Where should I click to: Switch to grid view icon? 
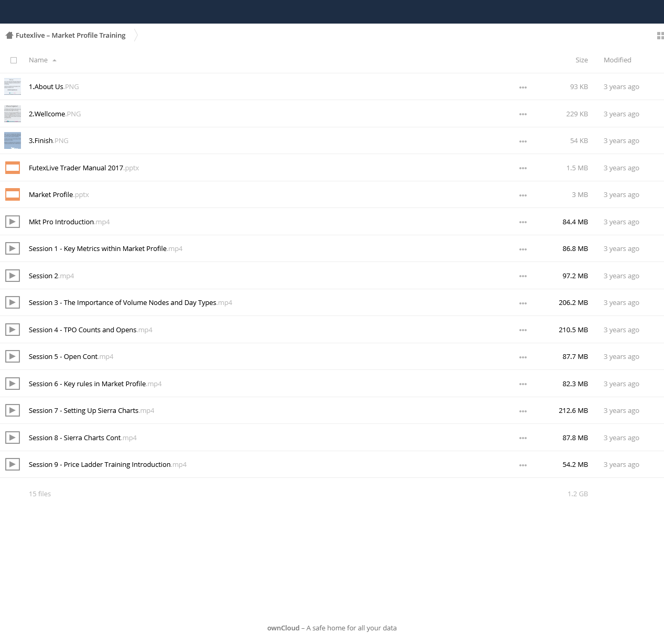660,36
